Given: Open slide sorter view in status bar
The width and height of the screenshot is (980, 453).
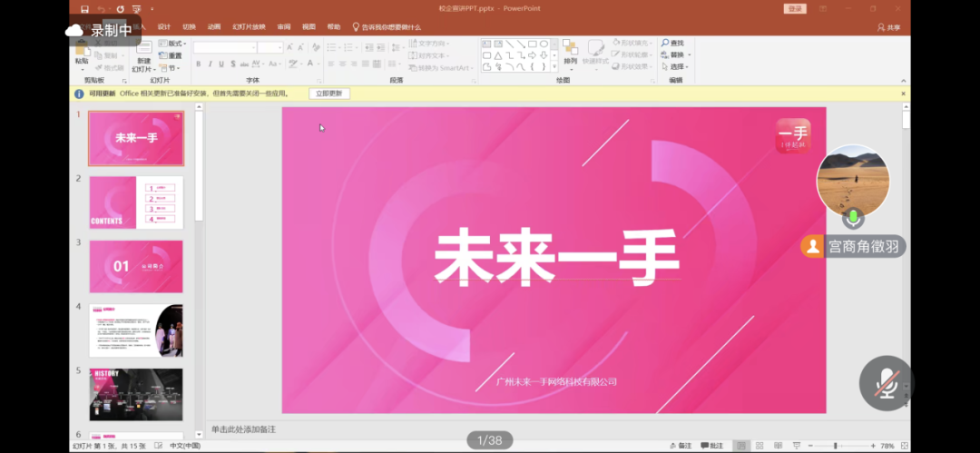Looking at the screenshot, I should (x=760, y=446).
